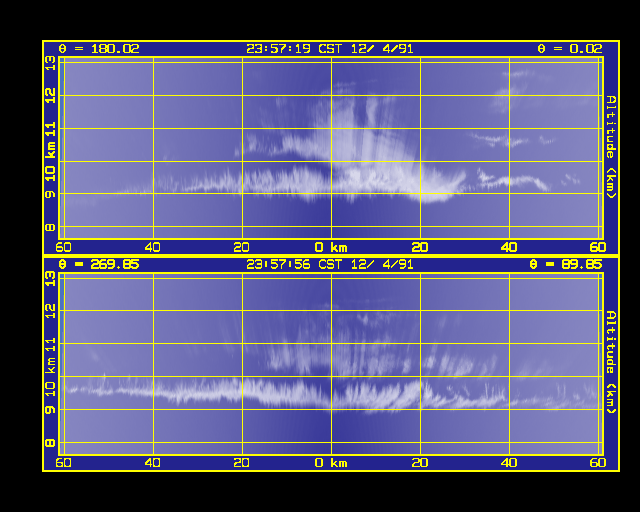Click the top panel's 0 km label
The height and width of the screenshot is (512, 640).
[331, 247]
